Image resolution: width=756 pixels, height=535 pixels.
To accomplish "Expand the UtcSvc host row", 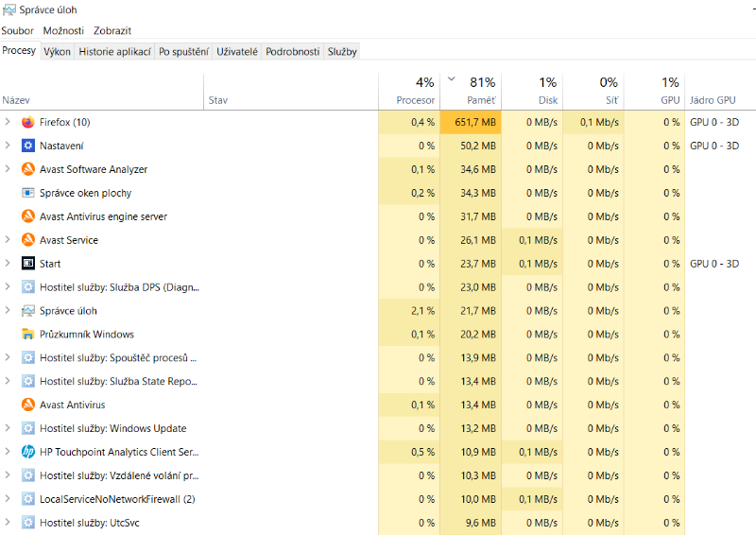I will pos(8,522).
